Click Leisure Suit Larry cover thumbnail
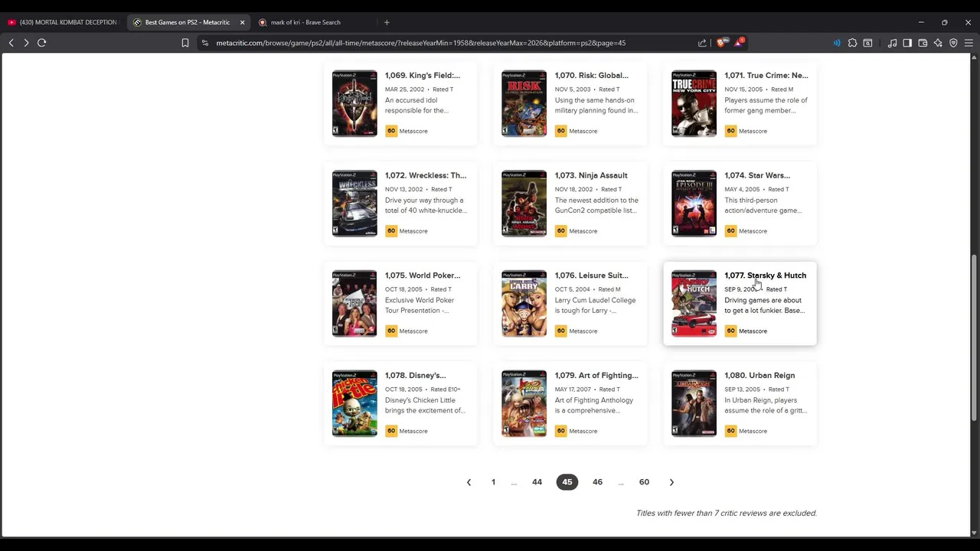Viewport: 980px width, 551px height. tap(524, 304)
